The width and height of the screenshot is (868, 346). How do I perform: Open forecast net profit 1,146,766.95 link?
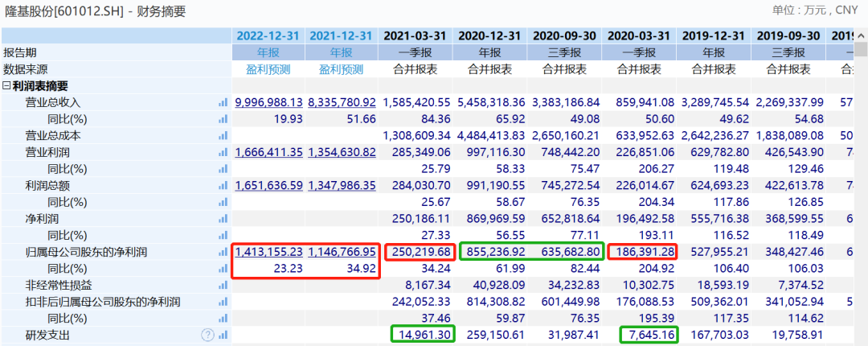point(342,253)
